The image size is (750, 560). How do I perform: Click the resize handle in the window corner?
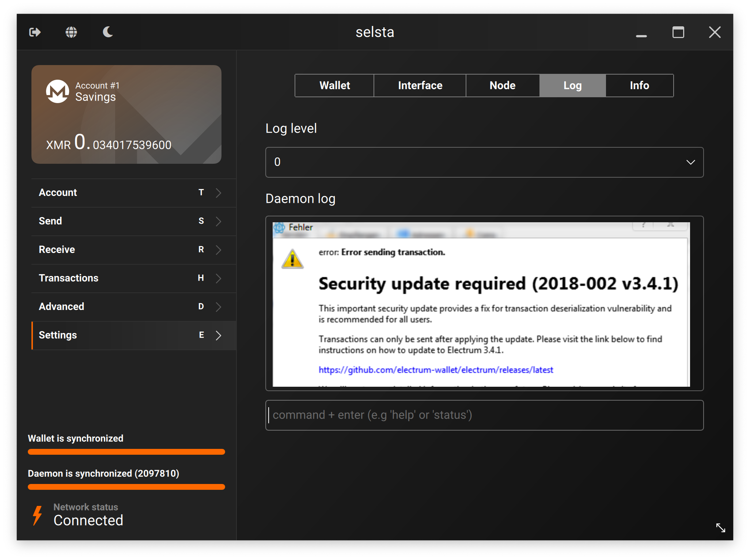(720, 527)
